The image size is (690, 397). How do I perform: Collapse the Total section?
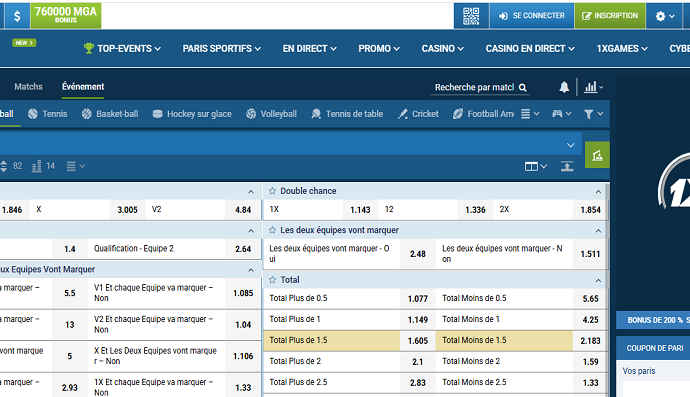click(598, 280)
